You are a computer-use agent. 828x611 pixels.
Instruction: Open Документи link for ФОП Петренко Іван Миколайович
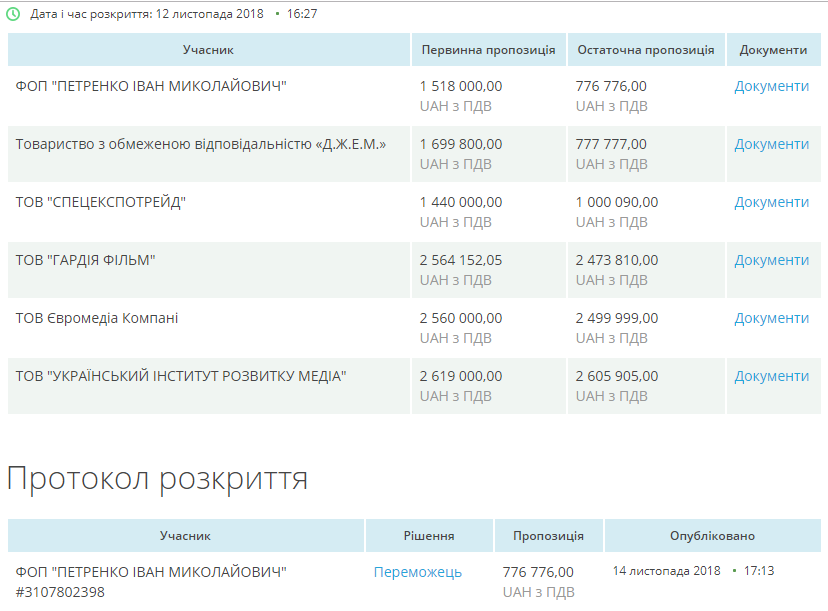coord(771,86)
